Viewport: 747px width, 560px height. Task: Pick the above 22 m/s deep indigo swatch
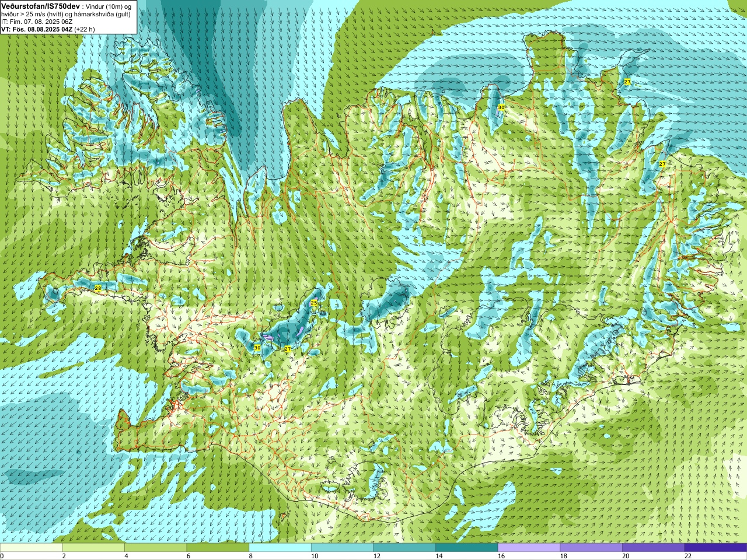pos(715,548)
